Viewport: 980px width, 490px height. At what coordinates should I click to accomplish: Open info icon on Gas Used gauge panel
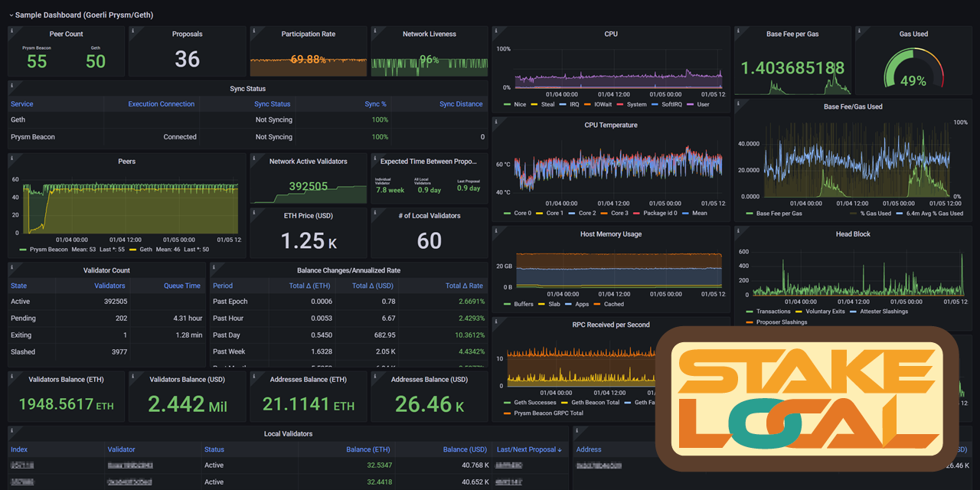859,31
